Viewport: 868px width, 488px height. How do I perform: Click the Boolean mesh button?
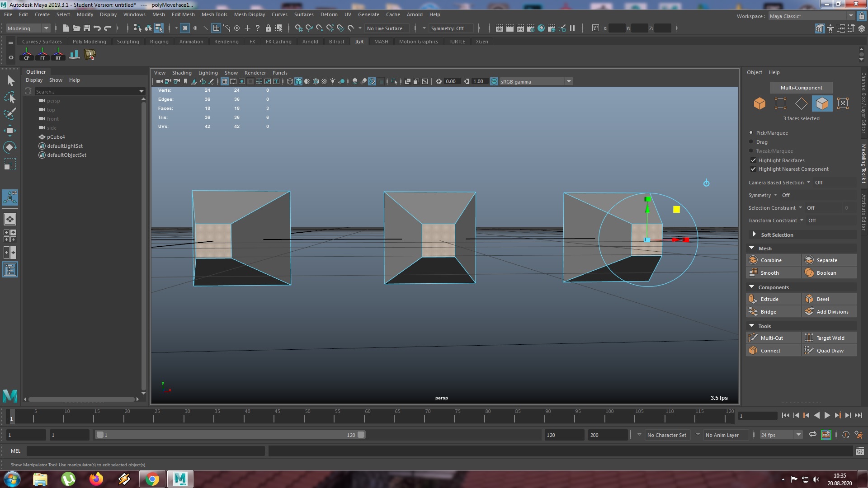pyautogui.click(x=826, y=273)
